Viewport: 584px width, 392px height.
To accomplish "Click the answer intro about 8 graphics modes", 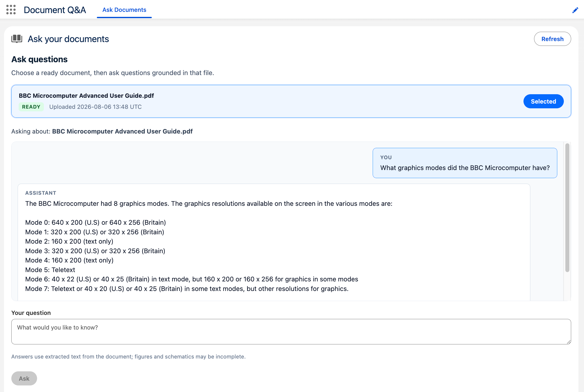I will [x=209, y=204].
